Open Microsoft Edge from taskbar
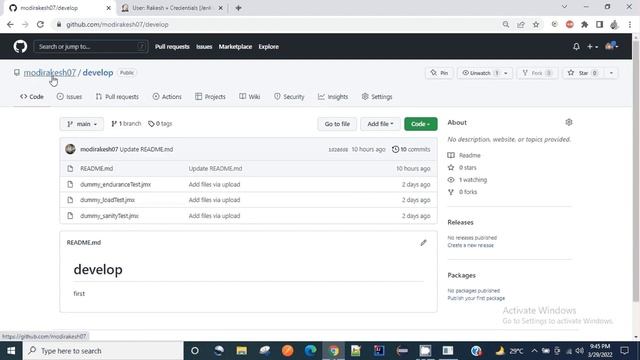Screen dimensions: 640x360 (x=311, y=351)
